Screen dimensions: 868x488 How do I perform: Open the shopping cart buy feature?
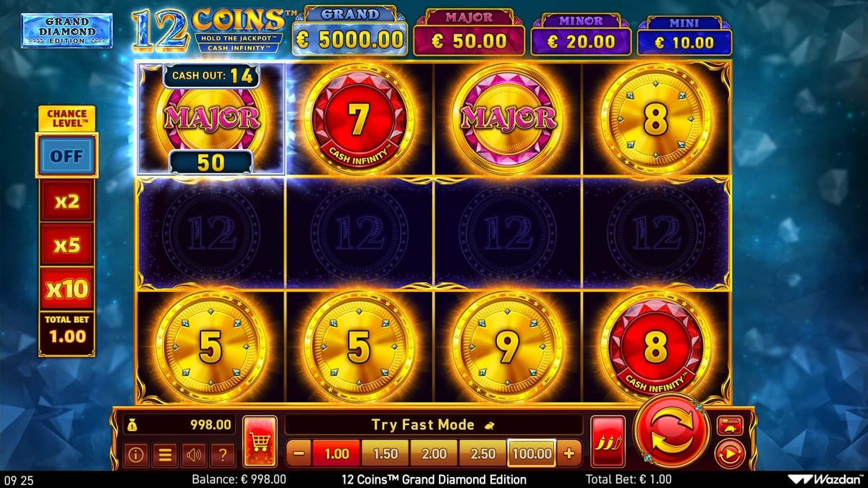pyautogui.click(x=260, y=441)
